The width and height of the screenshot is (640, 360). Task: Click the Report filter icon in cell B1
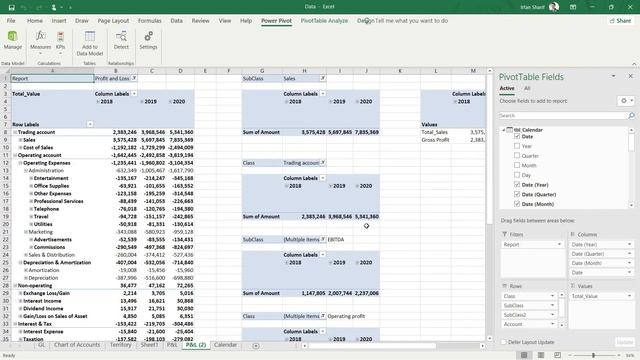[x=133, y=78]
